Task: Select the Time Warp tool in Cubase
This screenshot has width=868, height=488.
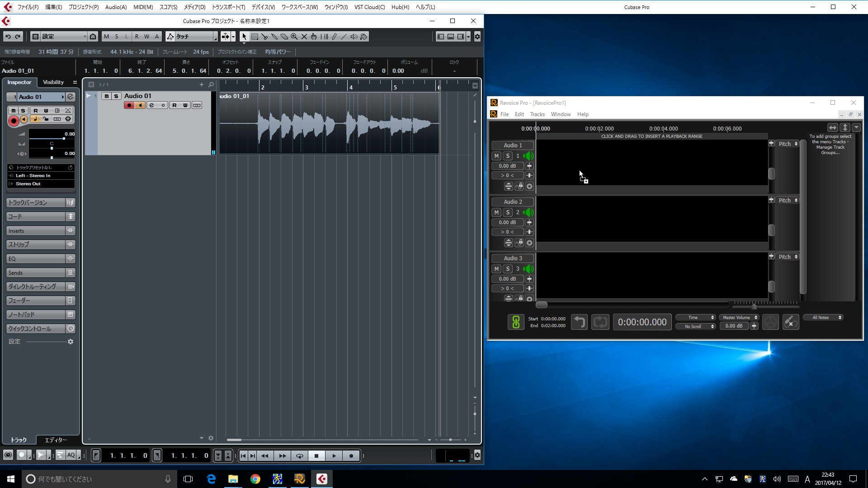Action: tap(324, 37)
